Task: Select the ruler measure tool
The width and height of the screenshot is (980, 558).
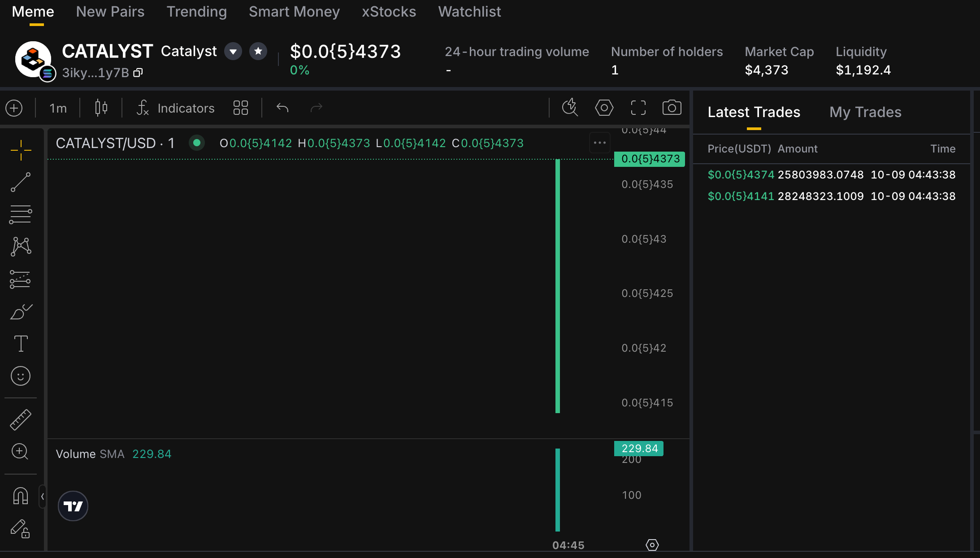Action: point(21,420)
